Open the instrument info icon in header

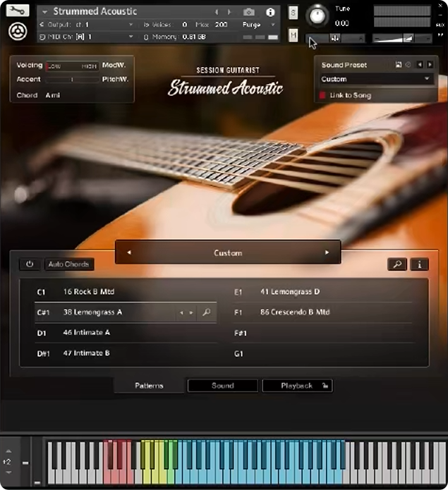point(270,12)
